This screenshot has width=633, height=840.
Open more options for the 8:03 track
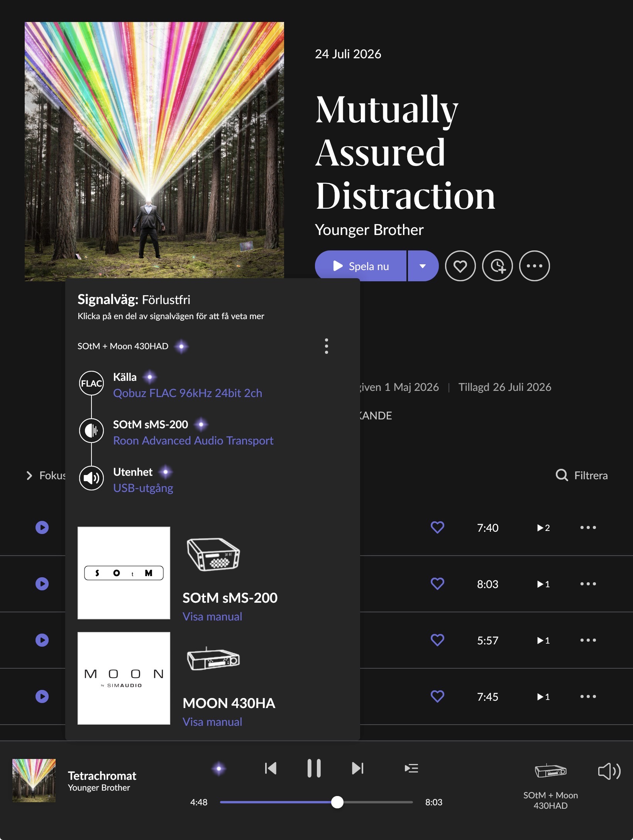tap(588, 584)
